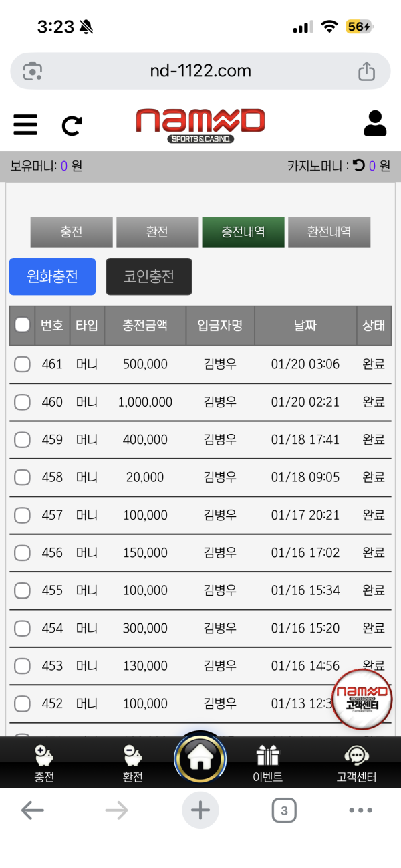
Task: Tap the 충전 piggy bank icon
Action: [x=44, y=756]
